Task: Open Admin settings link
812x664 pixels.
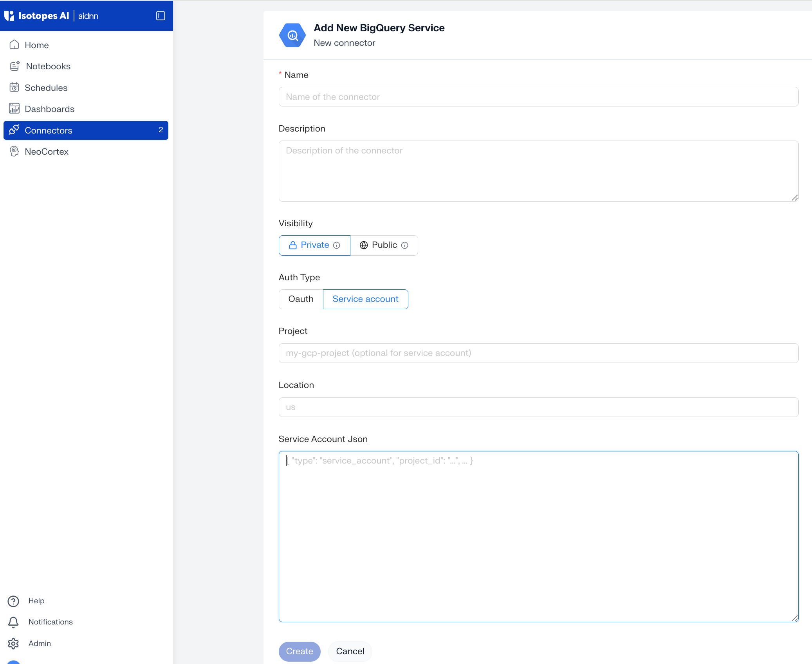Action: (x=40, y=643)
